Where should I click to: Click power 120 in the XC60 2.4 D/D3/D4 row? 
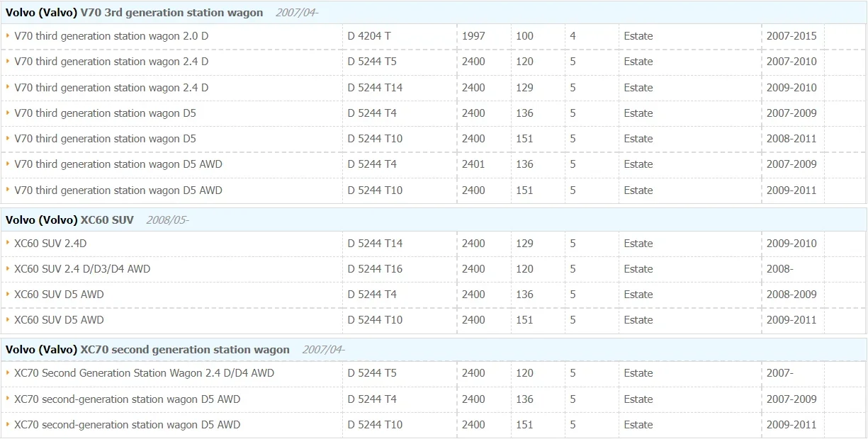click(525, 269)
